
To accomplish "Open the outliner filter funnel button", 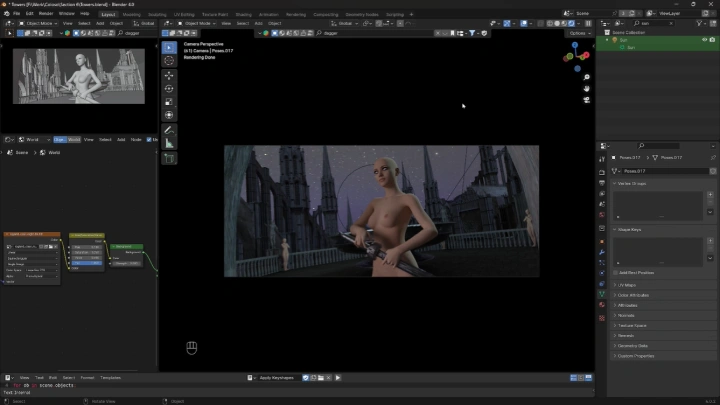I will tap(699, 23).
